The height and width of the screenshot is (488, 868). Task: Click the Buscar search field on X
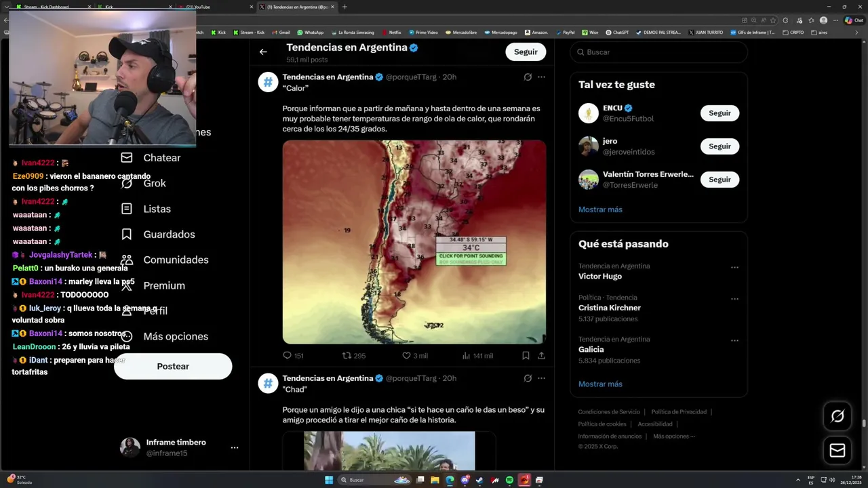(659, 52)
